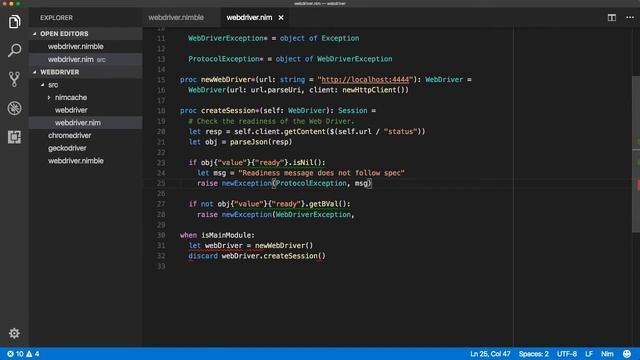640x360 pixels.
Task: Click line number 18 in gutter
Action: pyautogui.click(x=161, y=111)
